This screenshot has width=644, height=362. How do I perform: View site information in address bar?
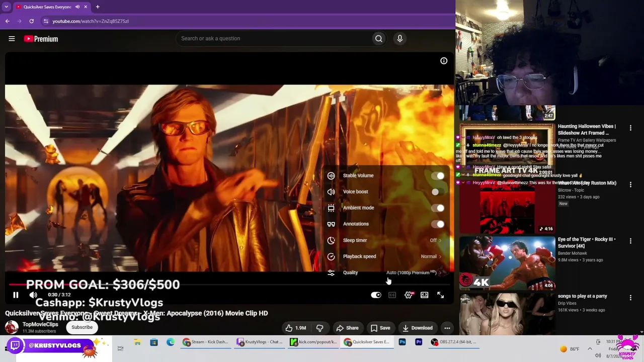click(x=46, y=21)
